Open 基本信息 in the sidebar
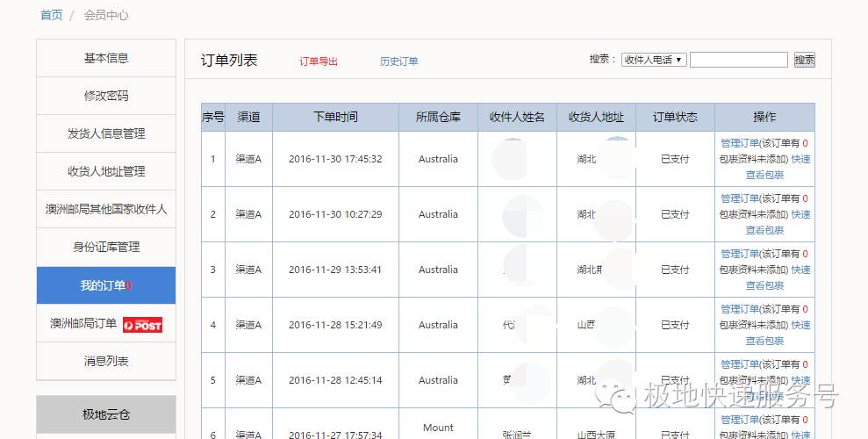Image resolution: width=868 pixels, height=439 pixels. coord(106,58)
